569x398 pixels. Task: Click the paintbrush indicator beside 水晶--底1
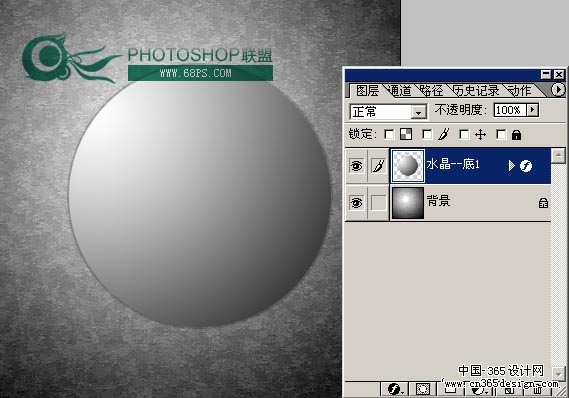(x=378, y=166)
